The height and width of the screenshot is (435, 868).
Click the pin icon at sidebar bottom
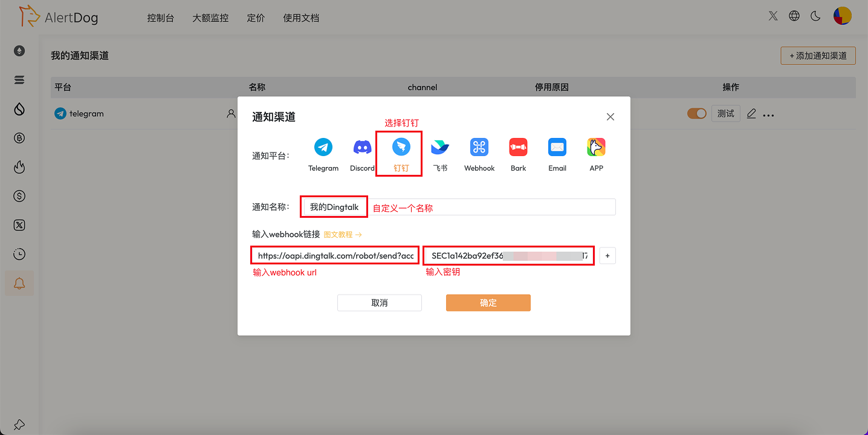coord(19,425)
